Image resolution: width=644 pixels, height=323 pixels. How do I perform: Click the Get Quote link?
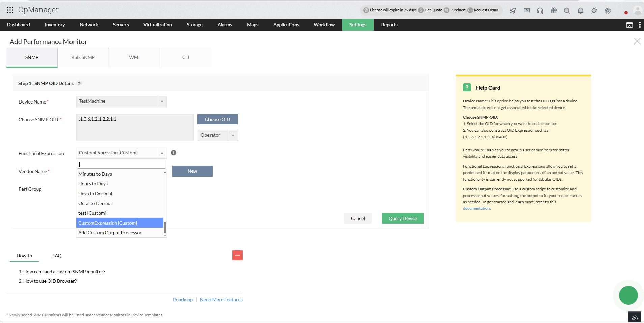click(x=430, y=10)
